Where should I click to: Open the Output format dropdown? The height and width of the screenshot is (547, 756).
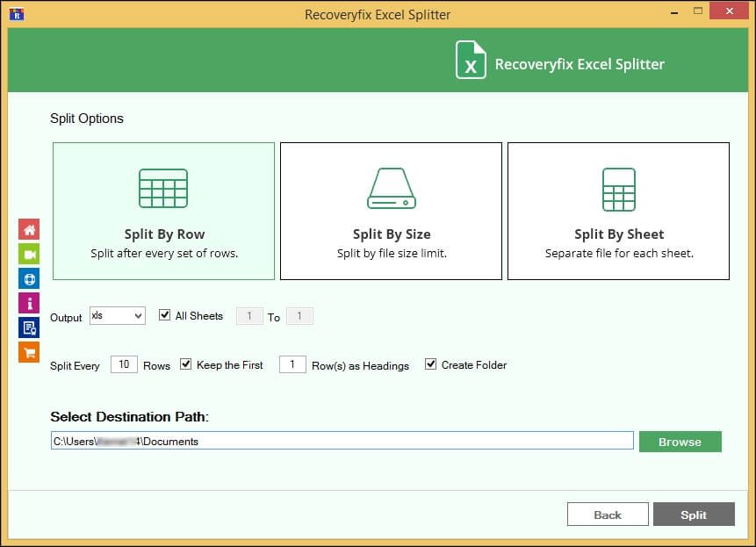[x=118, y=316]
